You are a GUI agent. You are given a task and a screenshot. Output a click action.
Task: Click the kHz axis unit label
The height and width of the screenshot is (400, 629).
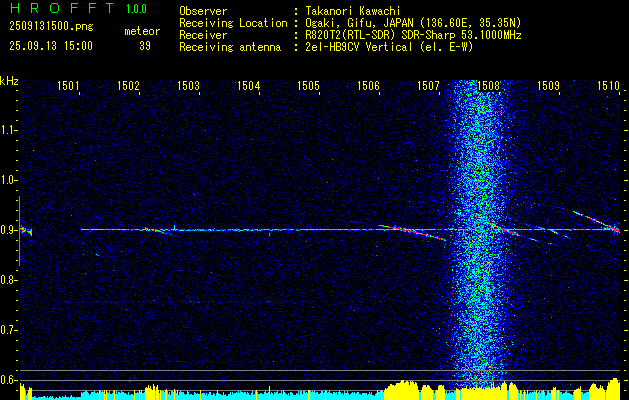pyautogui.click(x=9, y=81)
